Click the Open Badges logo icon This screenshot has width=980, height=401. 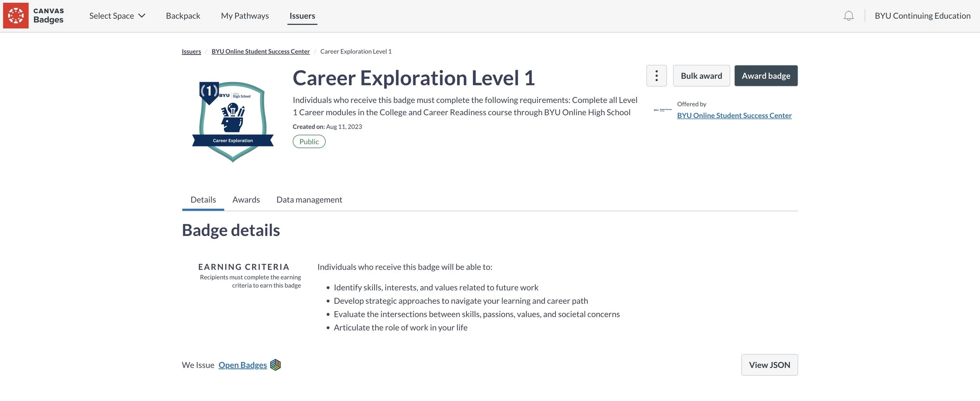276,365
